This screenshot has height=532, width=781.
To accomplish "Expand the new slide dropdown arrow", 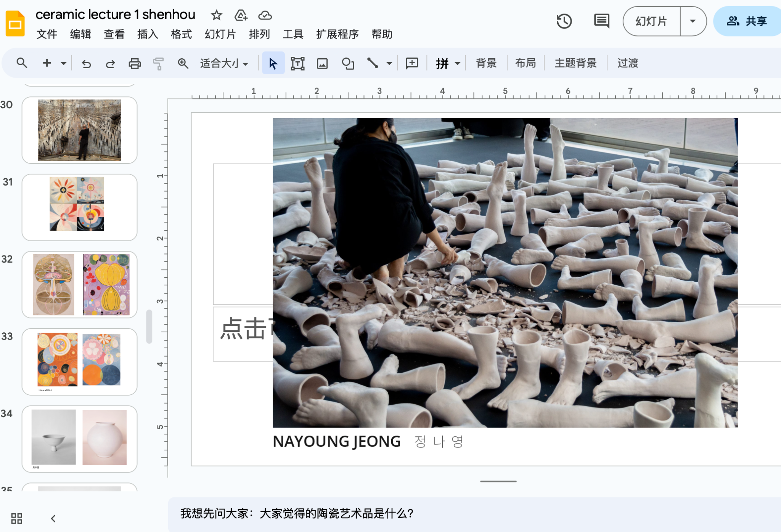I will pos(64,63).
